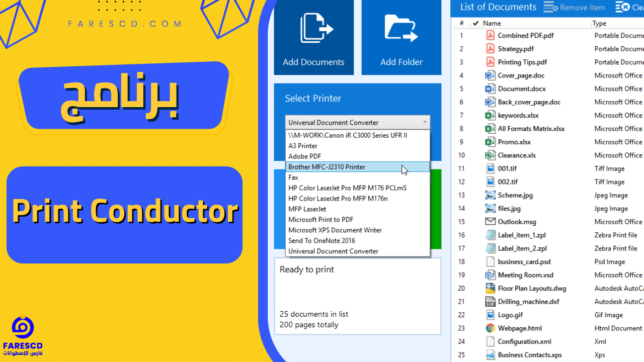This screenshot has height=362, width=644.
Task: Select HP Color LaserJet Pro MFP M176 PCLmS
Action: click(x=357, y=188)
